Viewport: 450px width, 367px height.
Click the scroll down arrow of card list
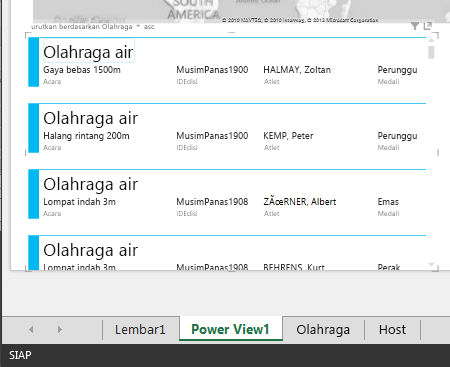(x=431, y=265)
